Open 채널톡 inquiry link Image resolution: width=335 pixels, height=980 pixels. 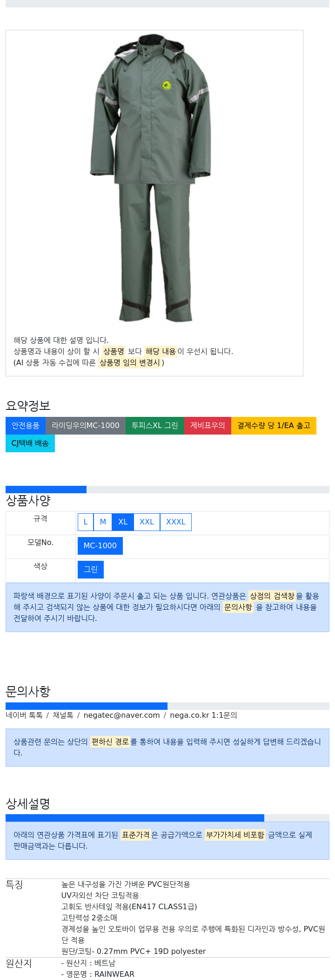(63, 715)
